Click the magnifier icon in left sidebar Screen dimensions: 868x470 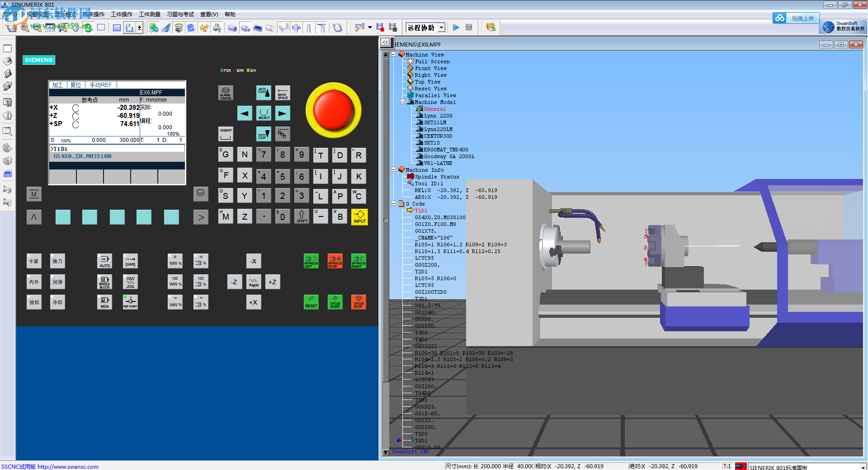click(x=8, y=132)
